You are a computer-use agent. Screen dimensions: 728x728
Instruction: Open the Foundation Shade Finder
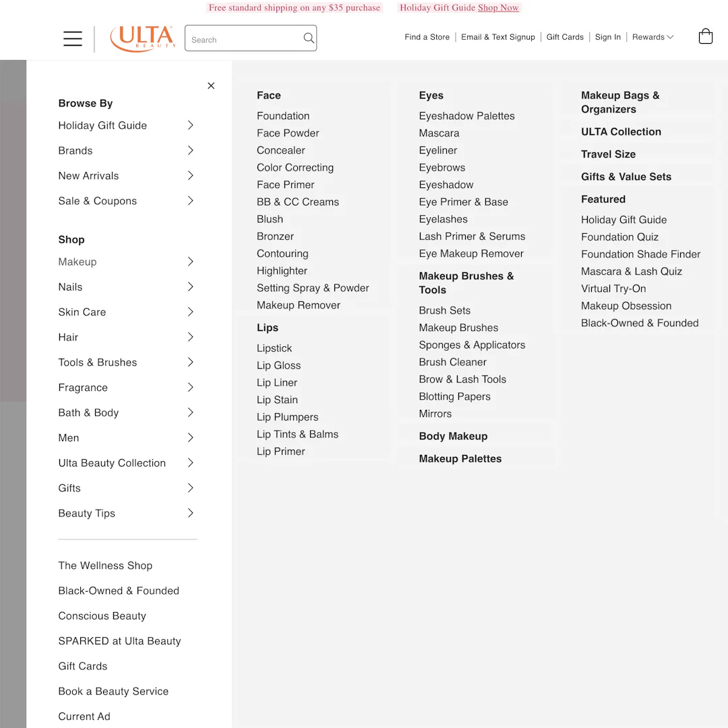(640, 254)
